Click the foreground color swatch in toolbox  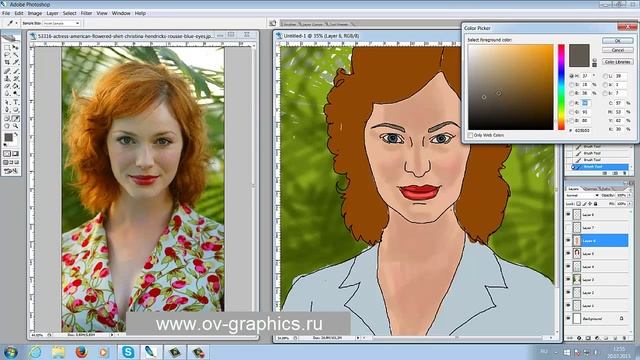(x=8, y=138)
